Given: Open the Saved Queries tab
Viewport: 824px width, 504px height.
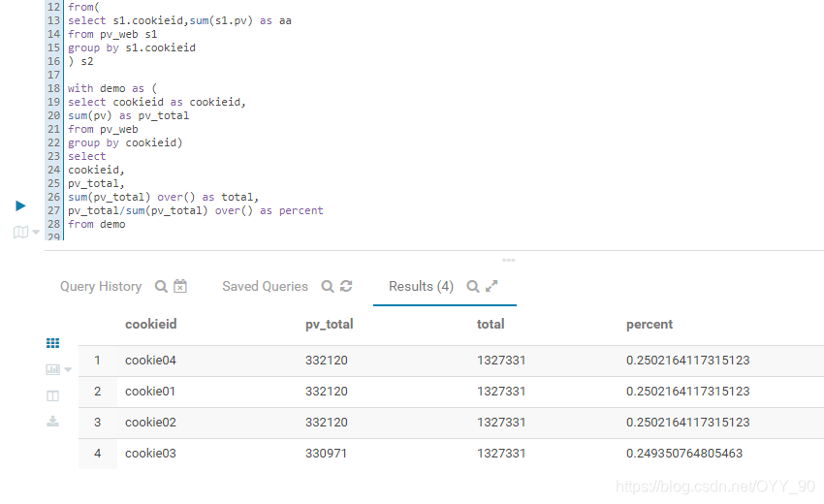Looking at the screenshot, I should pos(265,287).
